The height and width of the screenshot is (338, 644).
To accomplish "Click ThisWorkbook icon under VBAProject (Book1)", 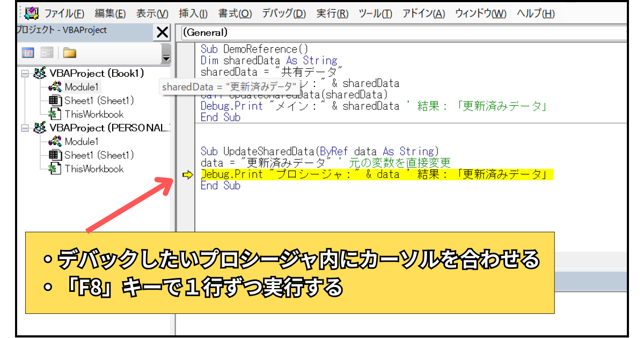I will coord(55,114).
